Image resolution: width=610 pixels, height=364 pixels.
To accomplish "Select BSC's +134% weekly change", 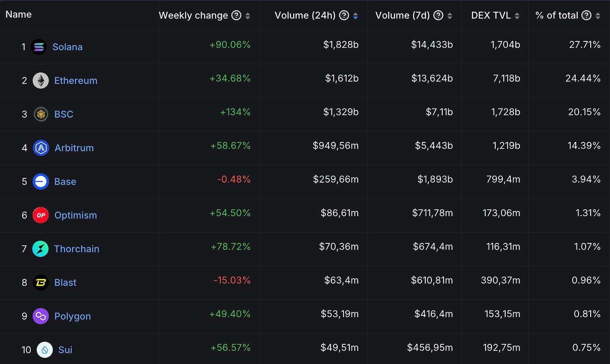I will tap(235, 112).
